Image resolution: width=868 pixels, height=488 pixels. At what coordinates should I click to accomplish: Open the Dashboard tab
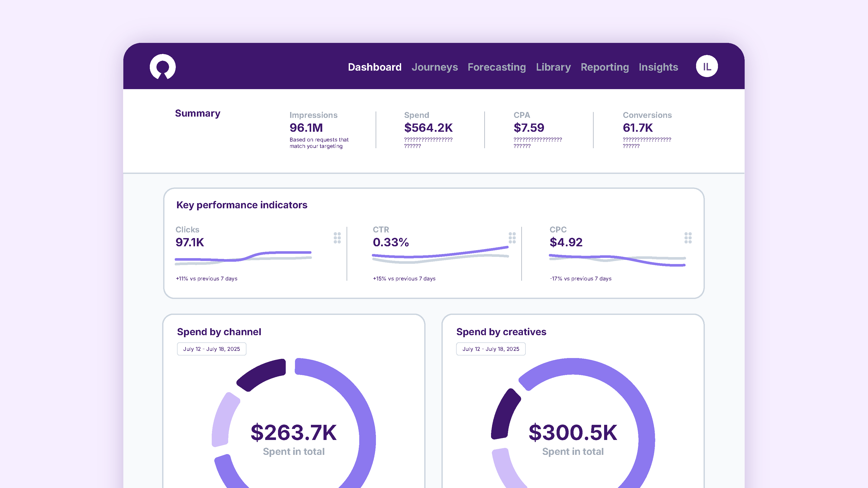point(374,67)
